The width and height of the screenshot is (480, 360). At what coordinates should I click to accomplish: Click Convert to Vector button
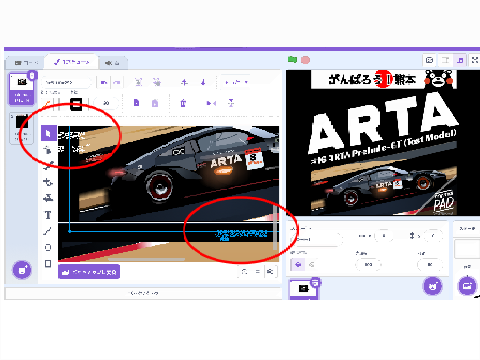[89, 272]
